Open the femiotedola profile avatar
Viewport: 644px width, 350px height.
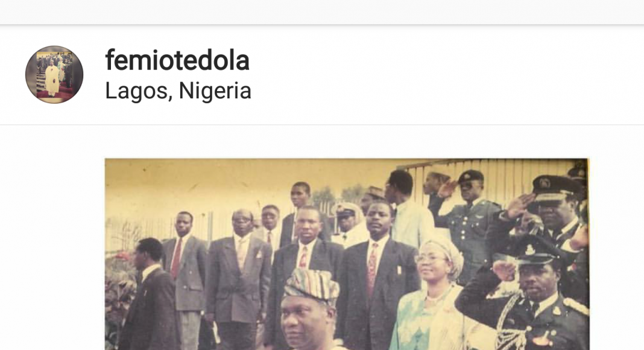coord(54,74)
